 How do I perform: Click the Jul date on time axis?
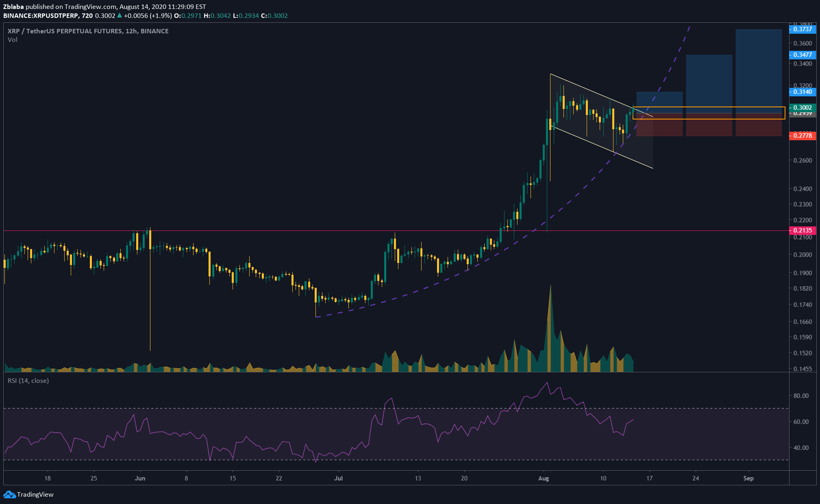tap(339, 478)
